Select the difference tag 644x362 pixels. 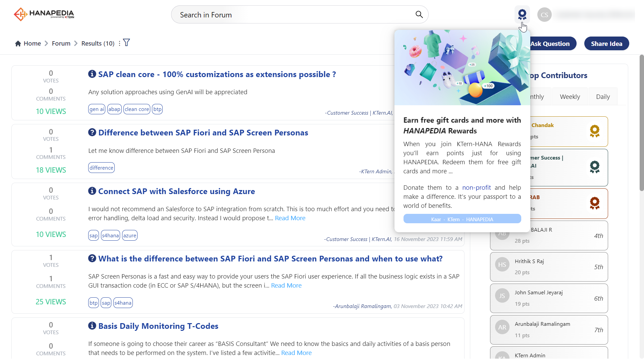tap(101, 168)
